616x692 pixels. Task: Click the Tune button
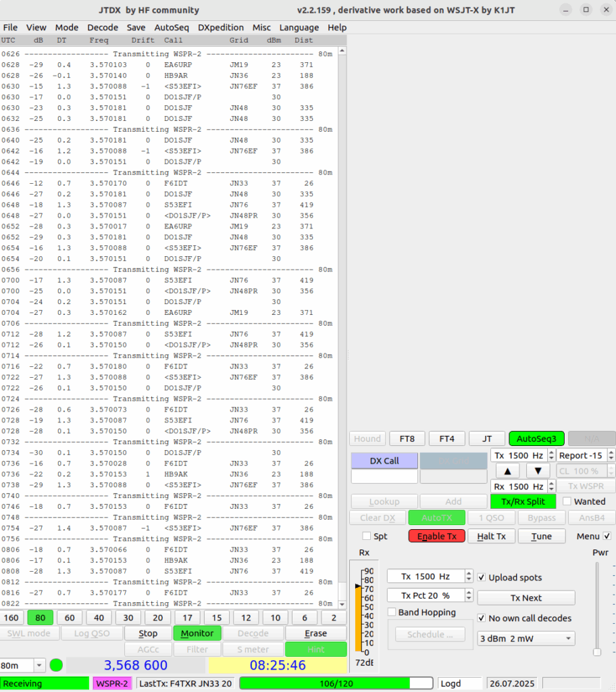[542, 536]
